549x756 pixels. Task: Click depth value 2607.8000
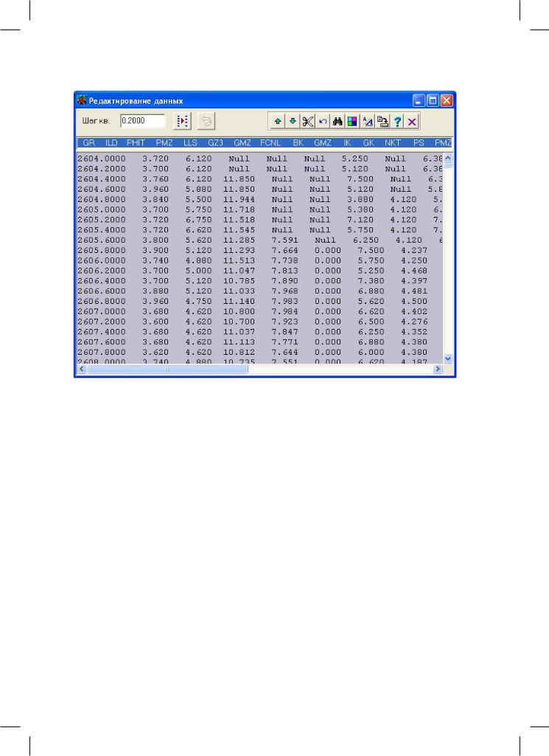pos(102,352)
